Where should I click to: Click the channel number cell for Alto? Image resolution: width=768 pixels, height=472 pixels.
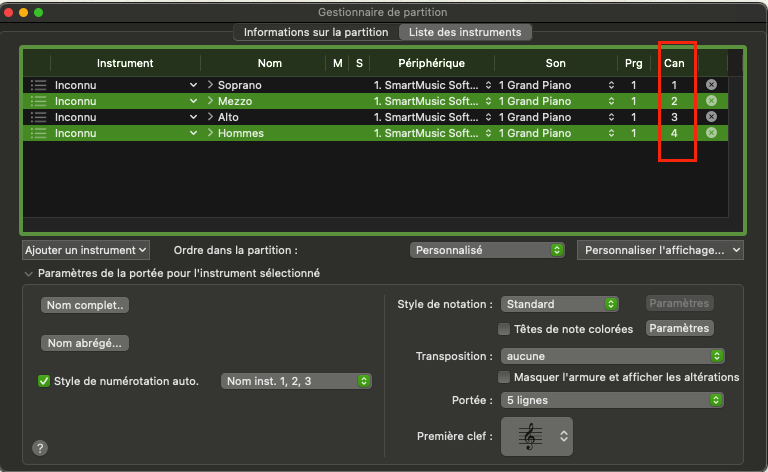click(x=675, y=117)
